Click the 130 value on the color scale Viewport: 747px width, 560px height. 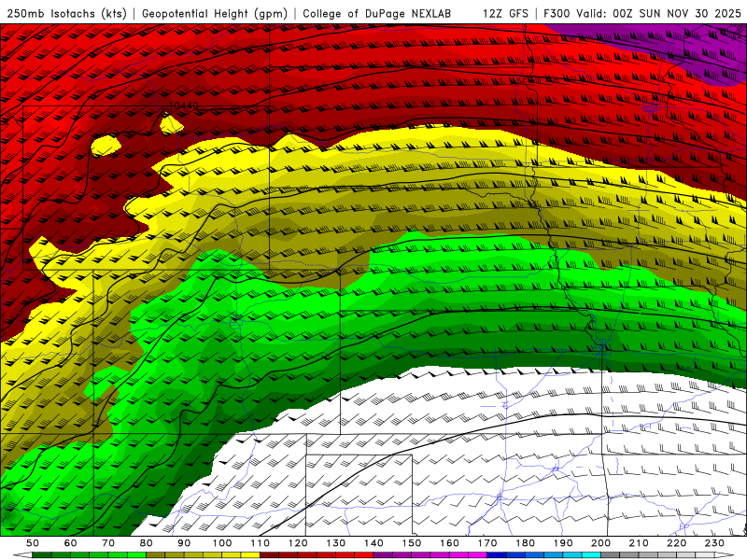point(336,543)
